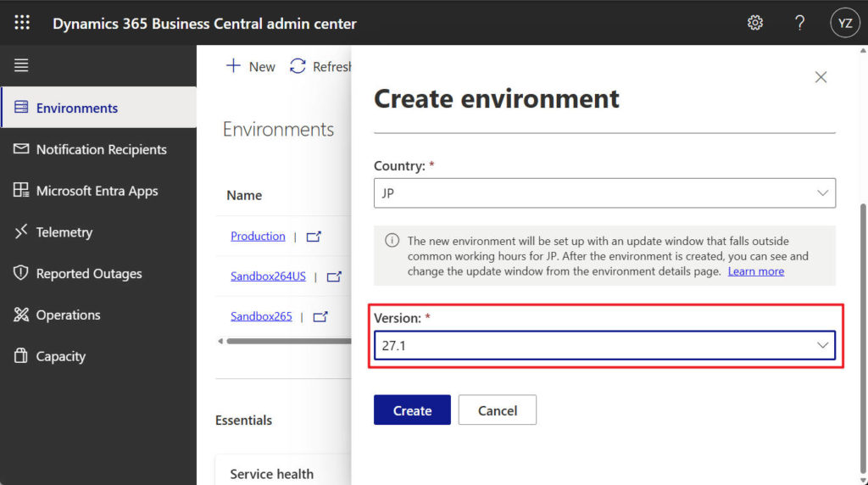Click open icon next to Sandbox265

point(320,316)
